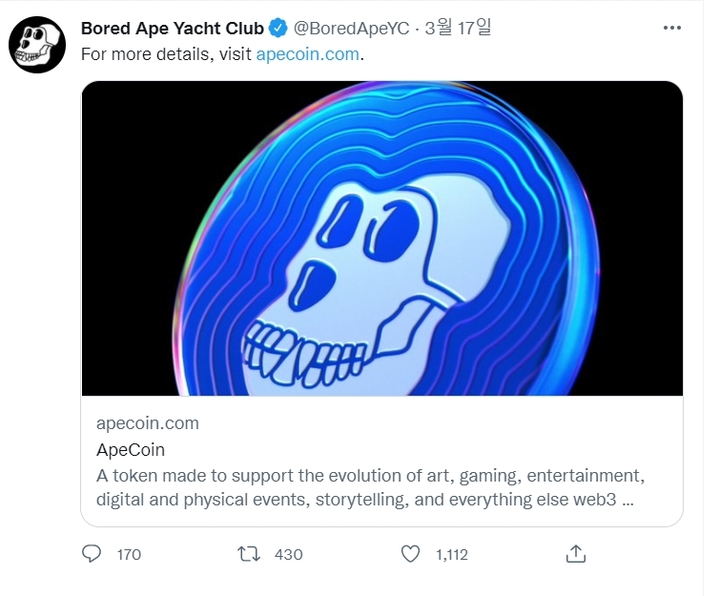
Task: Click the "For more details, visit" tweet text
Action: pyautogui.click(x=166, y=54)
